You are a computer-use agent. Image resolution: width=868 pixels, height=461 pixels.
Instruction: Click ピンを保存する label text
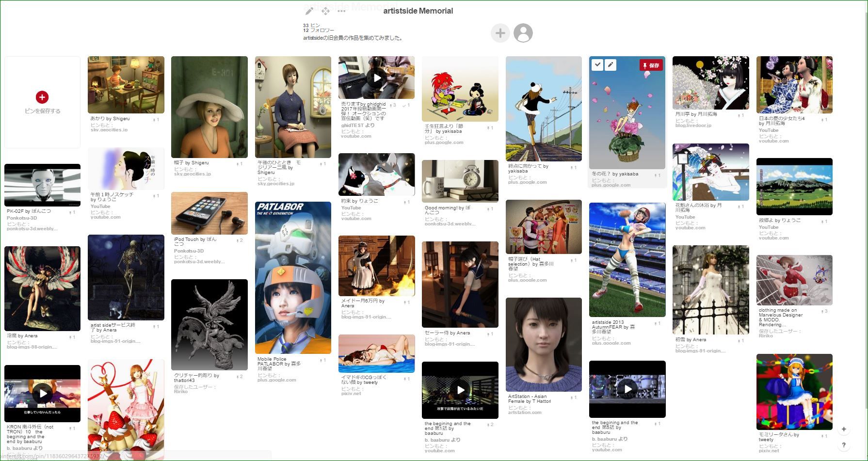(43, 111)
